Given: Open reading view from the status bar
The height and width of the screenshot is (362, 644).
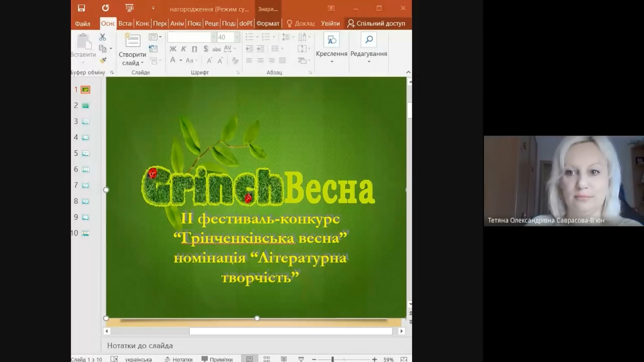Looking at the screenshot, I should click(x=284, y=359).
